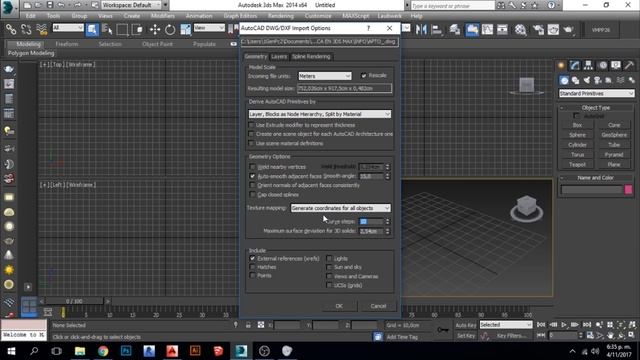Open the Customize menu
This screenshot has width=640, height=360.
click(318, 16)
